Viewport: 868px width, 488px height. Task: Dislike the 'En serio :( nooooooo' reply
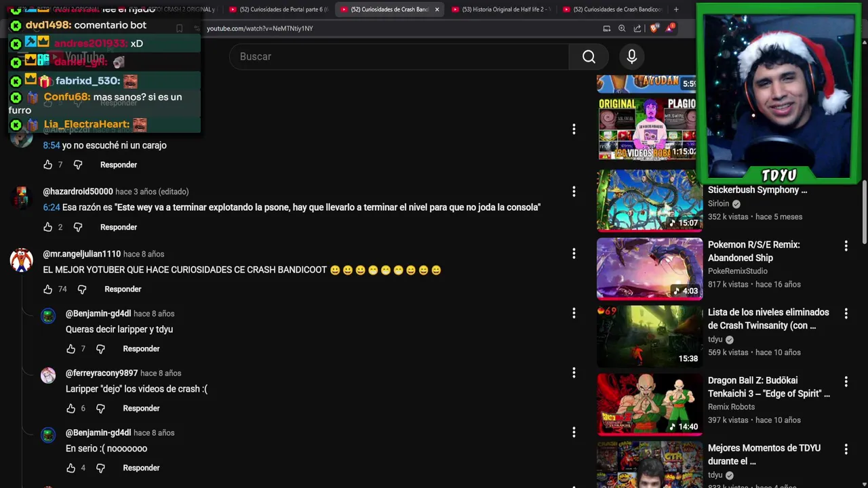tap(100, 468)
